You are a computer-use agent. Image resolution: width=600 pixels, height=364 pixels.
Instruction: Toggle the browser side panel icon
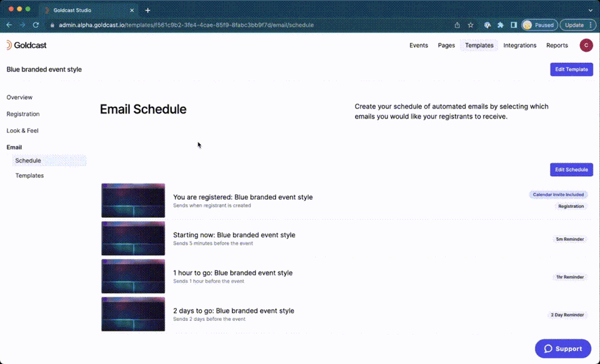(514, 25)
